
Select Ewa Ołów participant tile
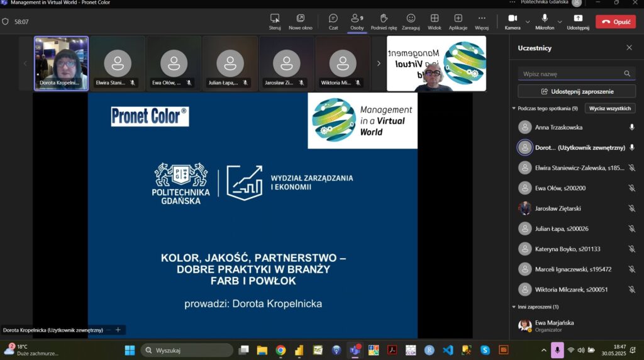174,64
